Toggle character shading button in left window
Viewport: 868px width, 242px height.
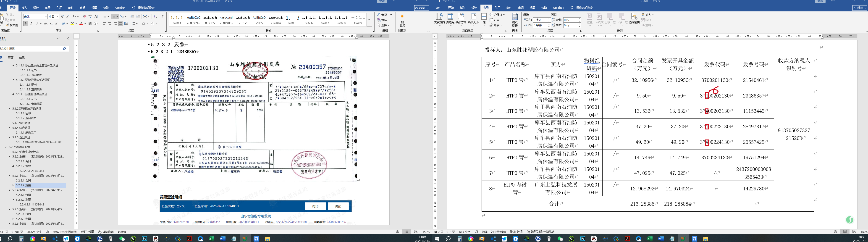[90, 24]
